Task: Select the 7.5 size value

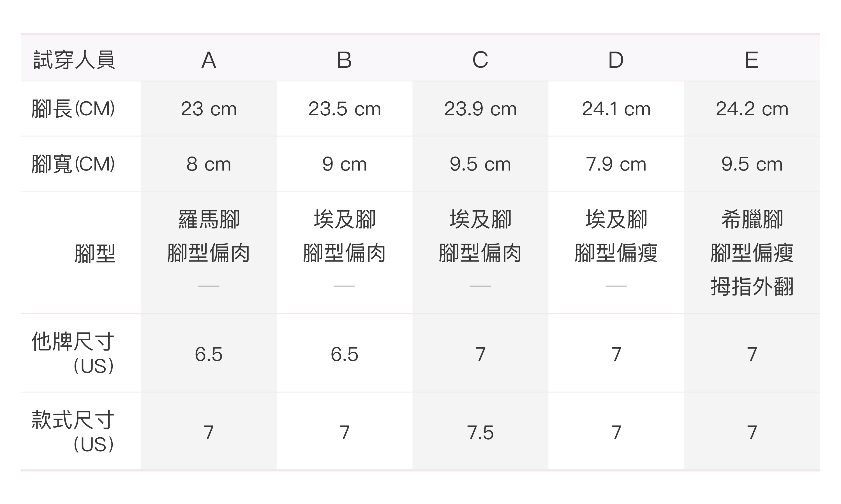Action: (480, 433)
